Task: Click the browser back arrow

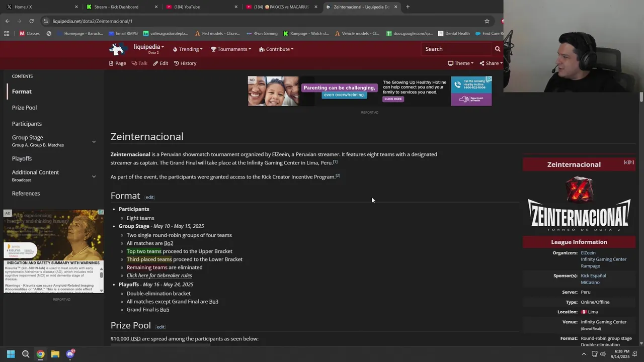Action: (x=7, y=21)
